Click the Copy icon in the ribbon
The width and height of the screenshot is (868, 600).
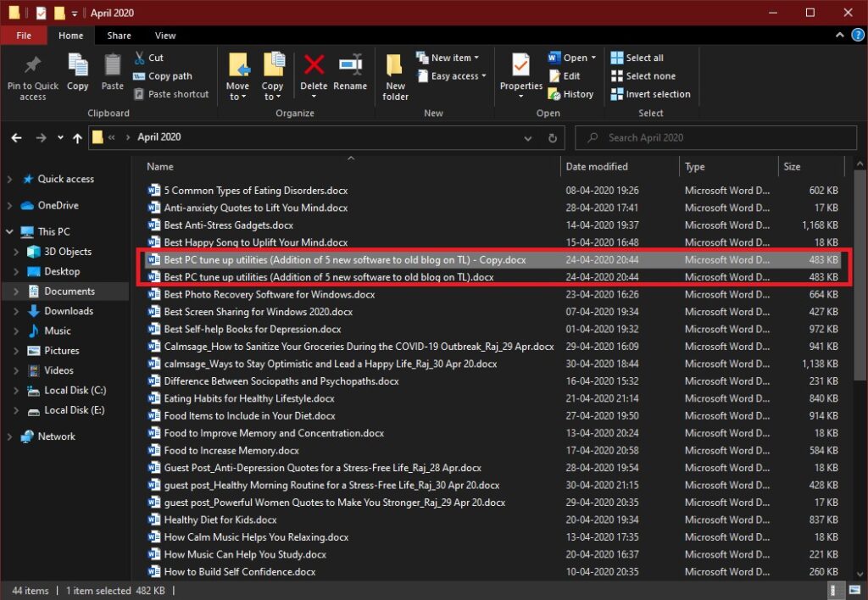[x=78, y=75]
